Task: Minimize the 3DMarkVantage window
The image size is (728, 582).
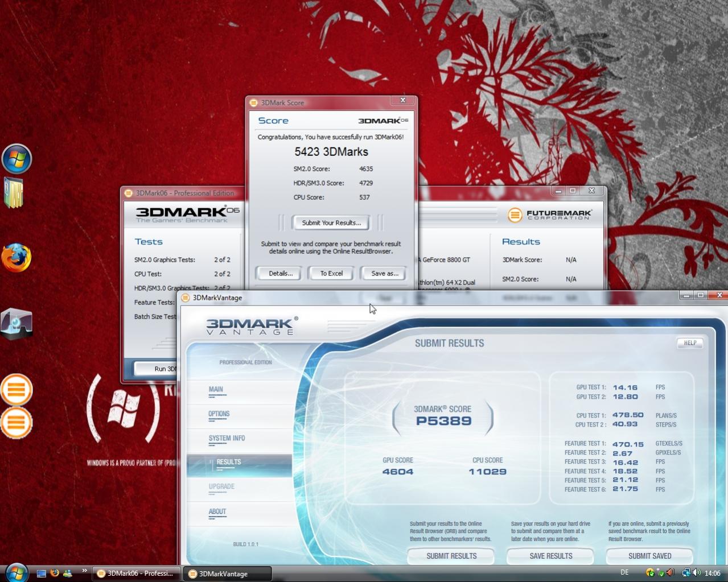Action: click(x=686, y=295)
